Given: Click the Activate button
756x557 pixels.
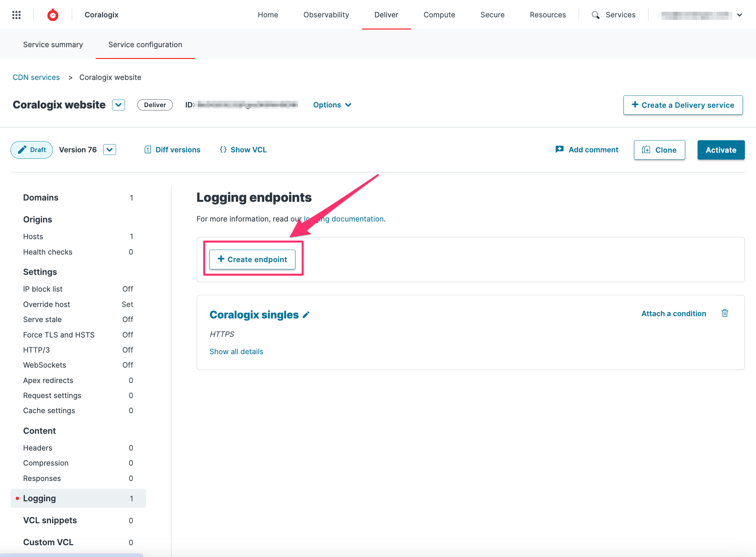Looking at the screenshot, I should pyautogui.click(x=721, y=150).
